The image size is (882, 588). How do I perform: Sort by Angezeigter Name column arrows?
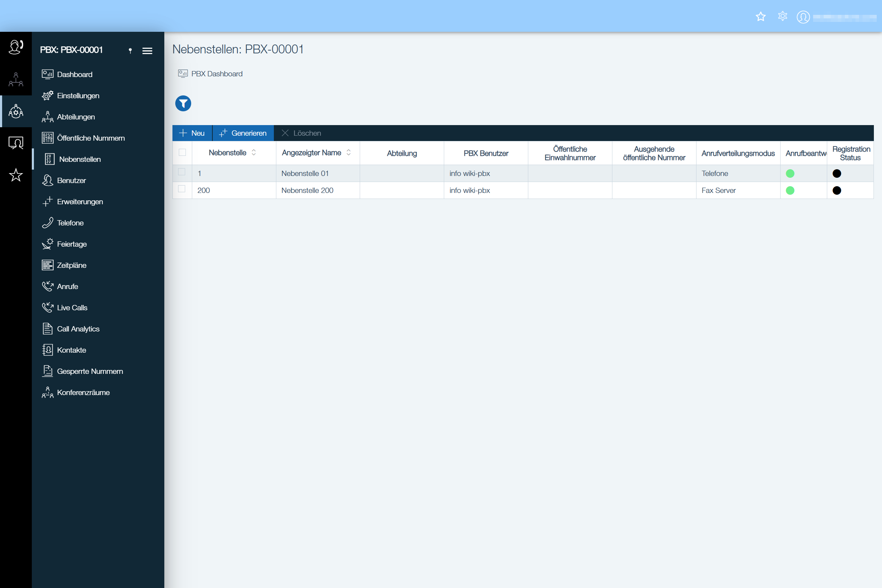[x=349, y=152]
